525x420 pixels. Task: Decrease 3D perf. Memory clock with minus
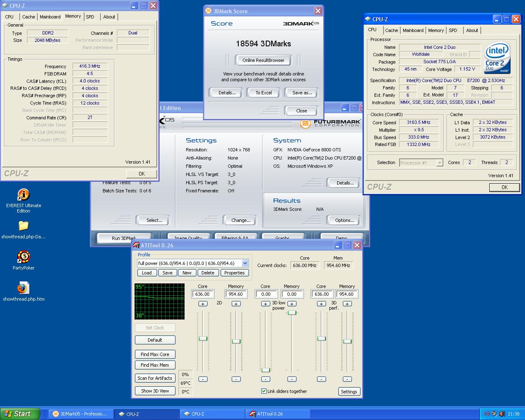pos(347,379)
